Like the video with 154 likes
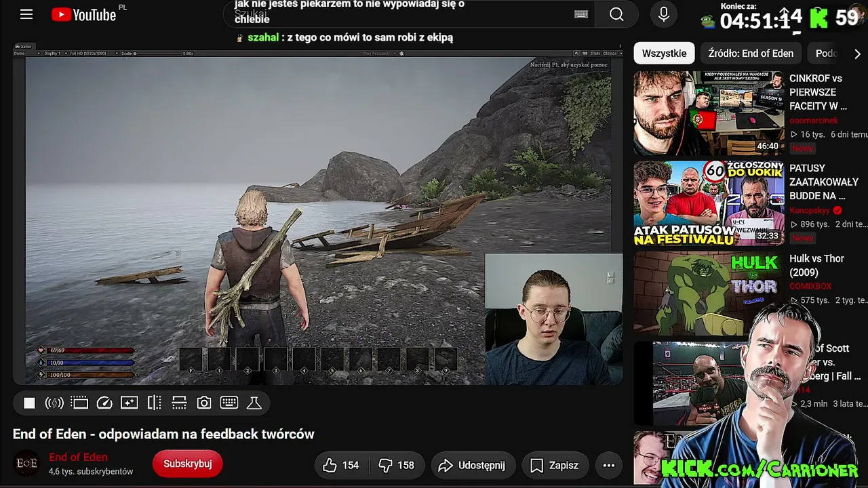 (x=341, y=465)
